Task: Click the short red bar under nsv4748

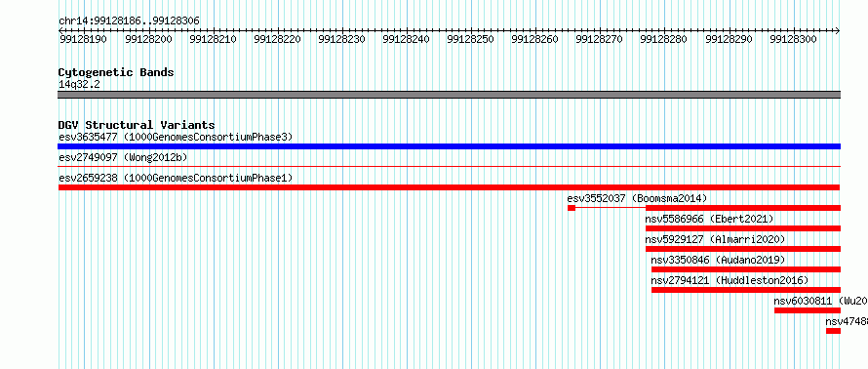Action: (x=833, y=331)
